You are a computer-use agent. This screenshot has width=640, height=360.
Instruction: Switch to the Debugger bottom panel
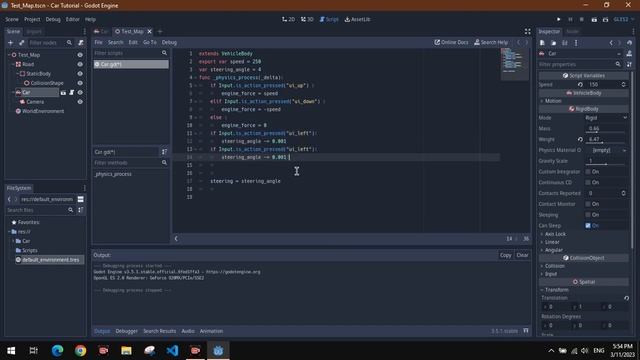pos(127,331)
